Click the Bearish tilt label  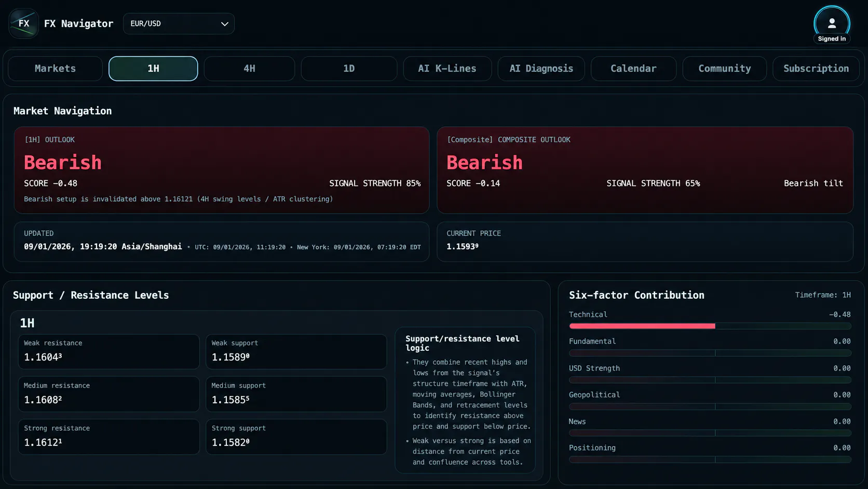(x=813, y=183)
